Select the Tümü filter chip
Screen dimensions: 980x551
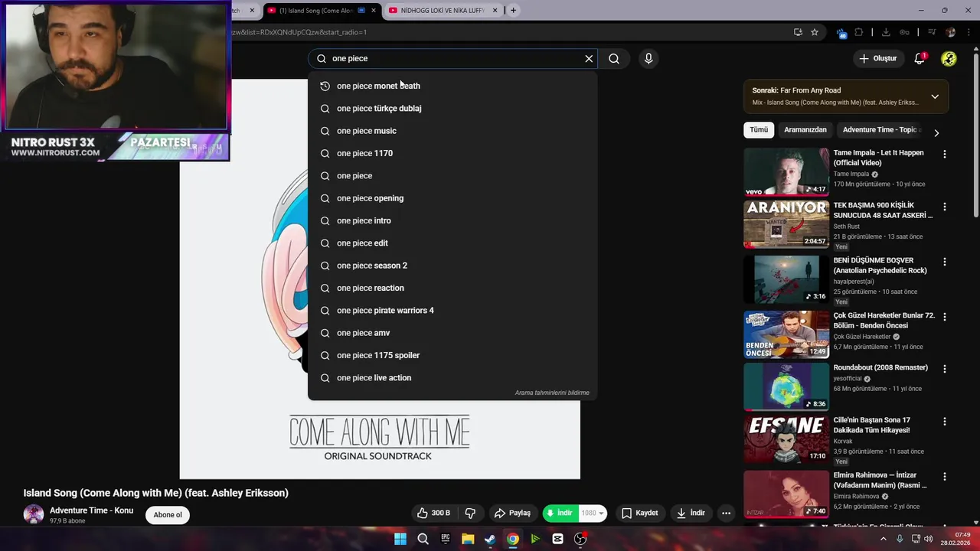[x=759, y=130]
